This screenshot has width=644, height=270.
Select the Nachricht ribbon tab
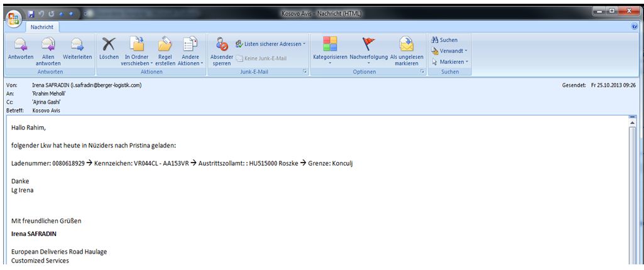click(x=43, y=28)
